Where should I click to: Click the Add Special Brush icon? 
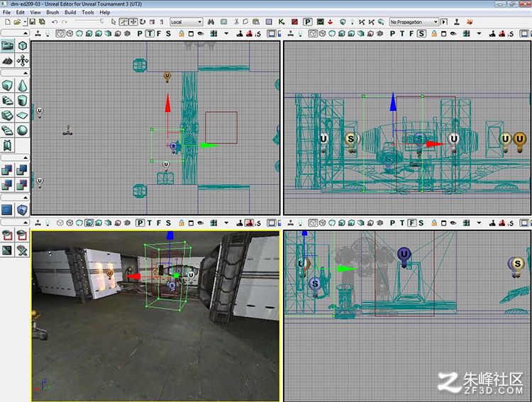coord(8,210)
